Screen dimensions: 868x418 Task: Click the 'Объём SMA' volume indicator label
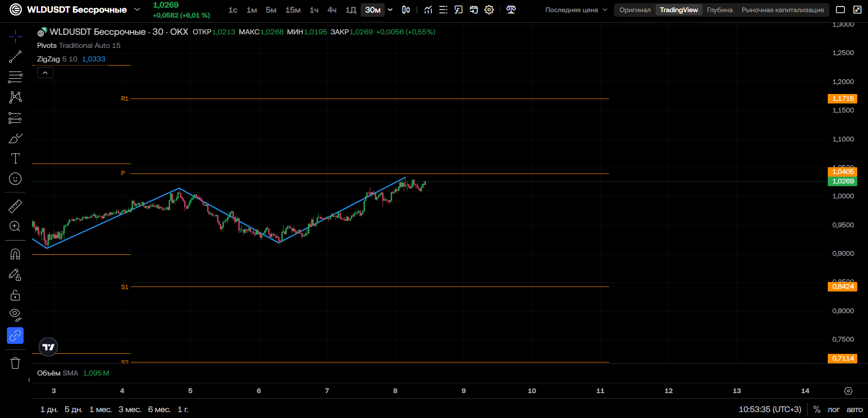(x=57, y=373)
